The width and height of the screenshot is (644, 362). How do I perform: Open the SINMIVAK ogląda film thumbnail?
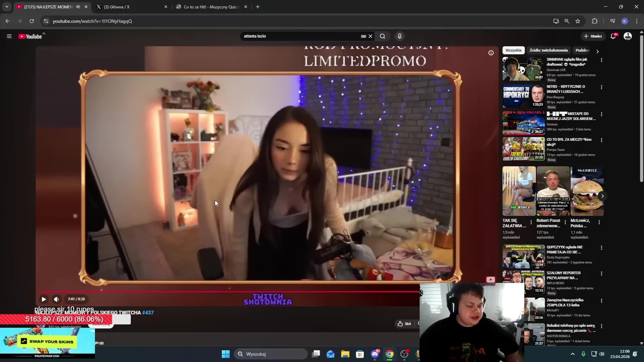coord(523,69)
